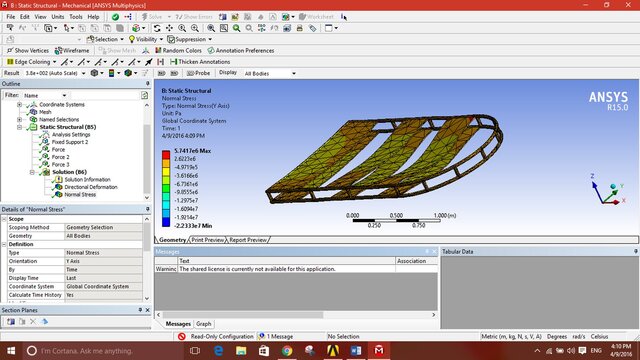Collapse the Solution (B6) tree node
Screen dimensions: 640x360
32,172
